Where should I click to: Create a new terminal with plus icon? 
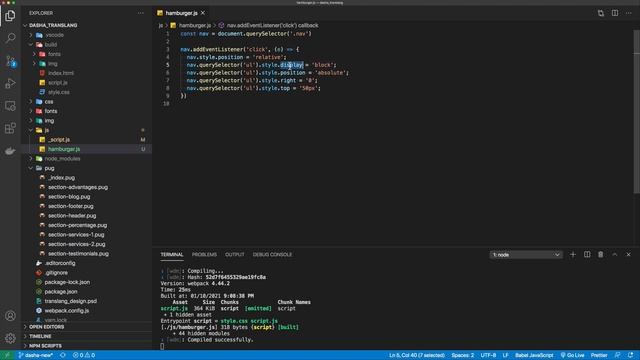pos(573,255)
